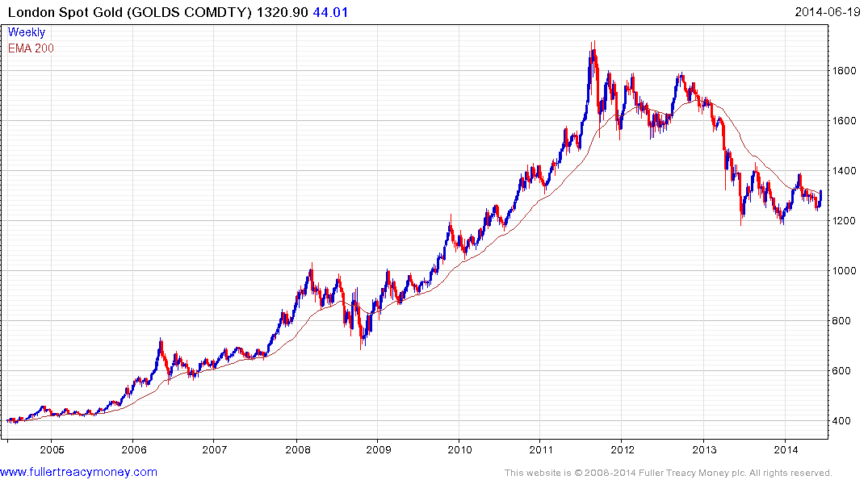
Task: Click the London Spot Gold chart title
Action: (130, 12)
